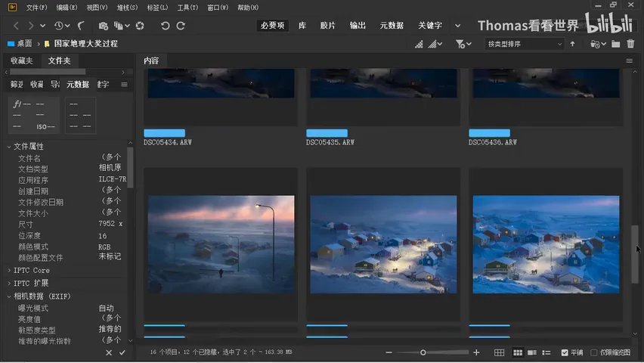Switch to details view icon
Viewport: 644px width, 363px height.
[532, 352]
